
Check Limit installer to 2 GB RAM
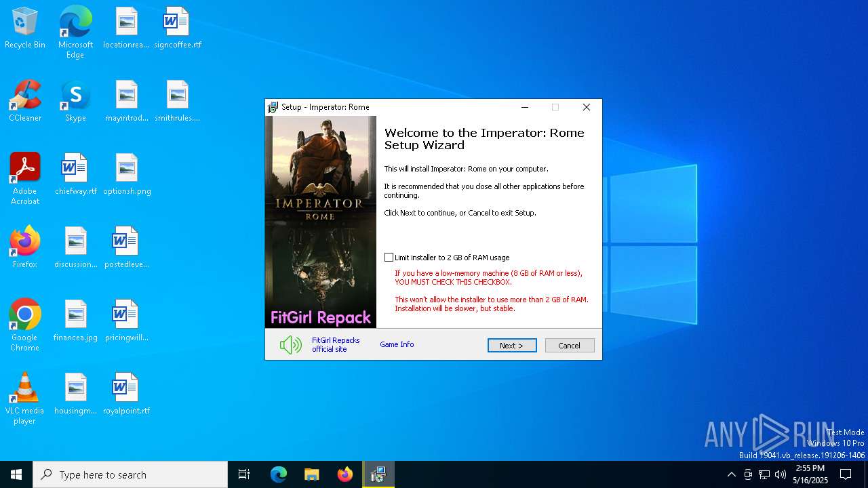(x=389, y=258)
